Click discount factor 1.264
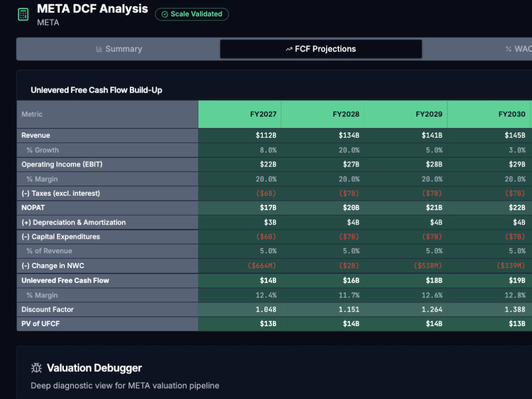 432,310
